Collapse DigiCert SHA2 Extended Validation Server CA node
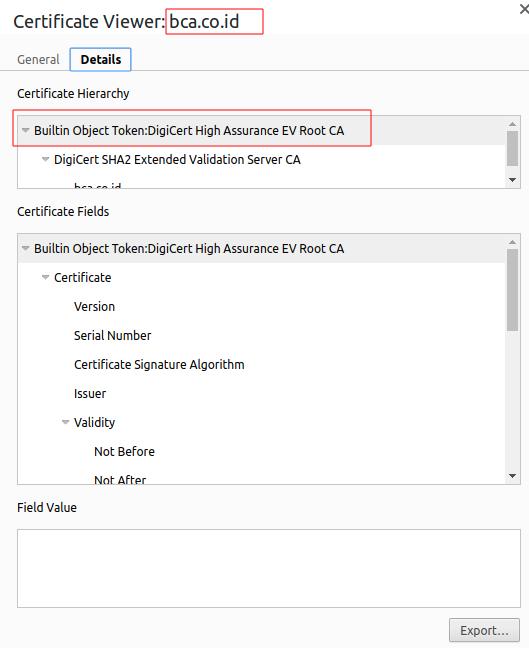529x648 pixels. (x=45, y=160)
